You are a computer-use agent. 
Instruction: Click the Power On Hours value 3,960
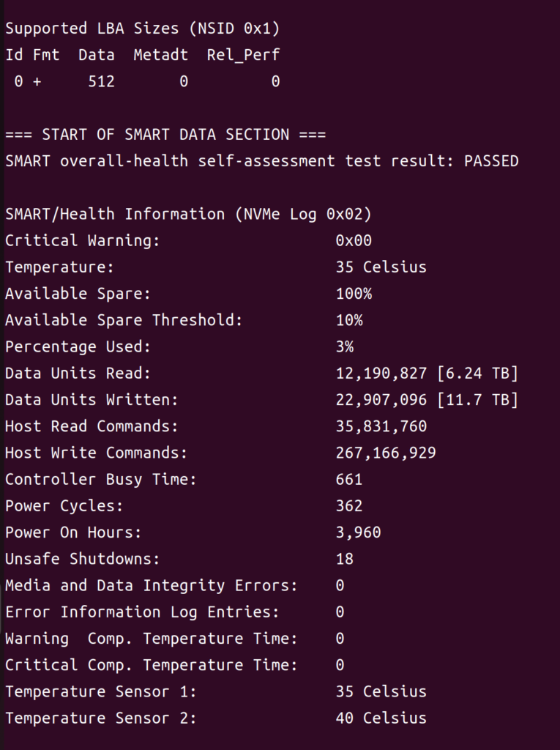click(x=358, y=532)
